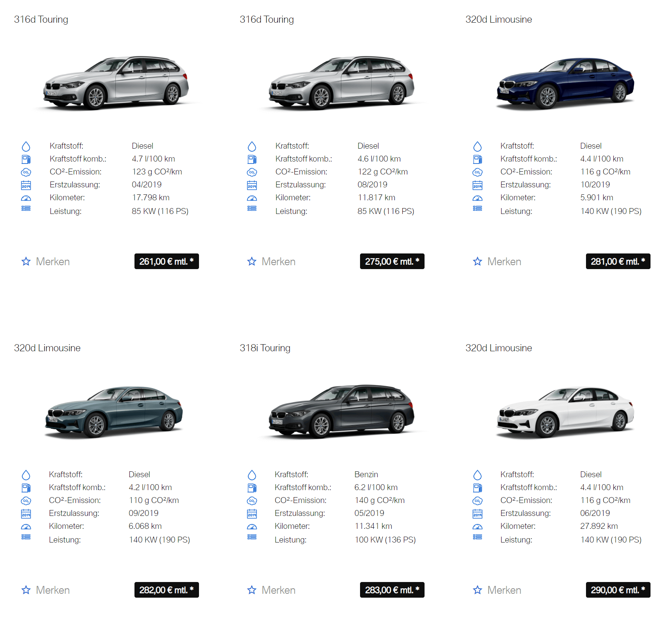Screen dimensions: 672x618
Task: Open the 318i Touring title
Action: (x=265, y=348)
